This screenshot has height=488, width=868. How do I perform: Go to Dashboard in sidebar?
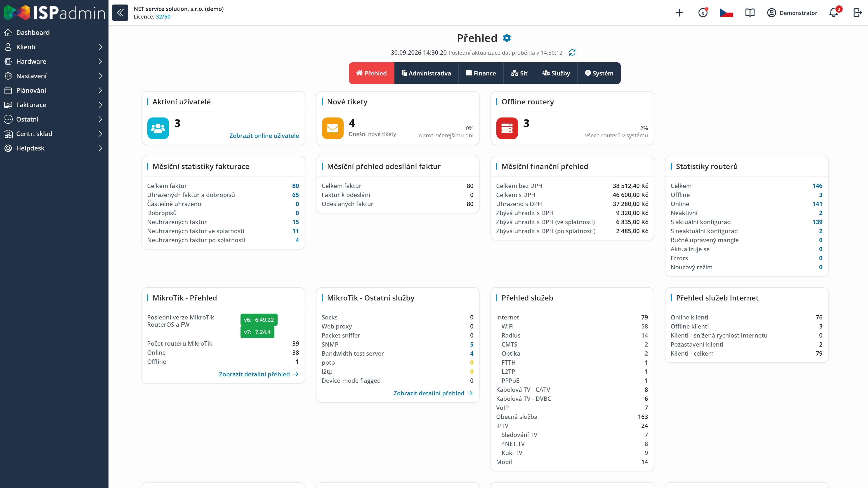[54, 32]
